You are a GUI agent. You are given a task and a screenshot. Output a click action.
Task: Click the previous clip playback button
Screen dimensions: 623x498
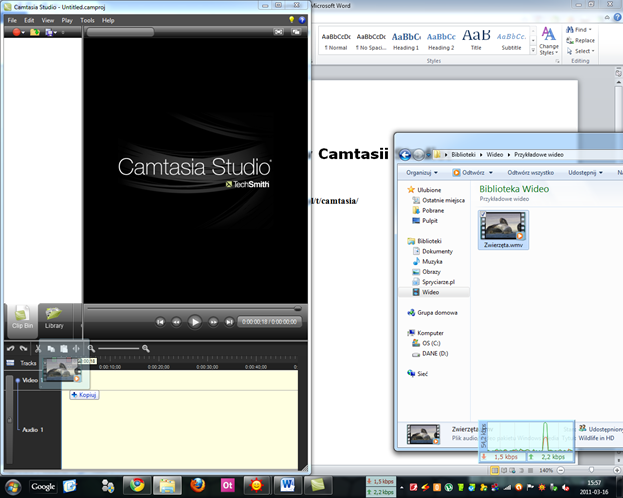tap(160, 322)
